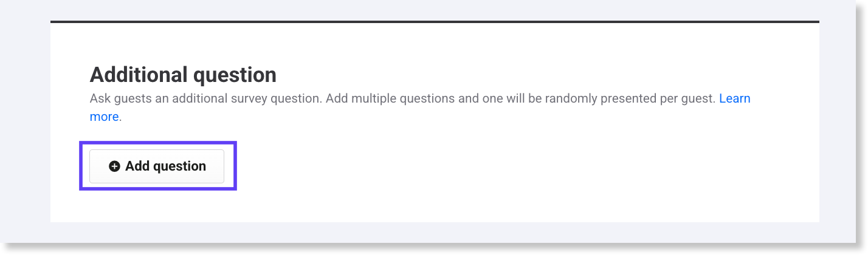This screenshot has width=868, height=255.
Task: Click the word "question" in the heading
Action: pyautogui.click(x=234, y=75)
